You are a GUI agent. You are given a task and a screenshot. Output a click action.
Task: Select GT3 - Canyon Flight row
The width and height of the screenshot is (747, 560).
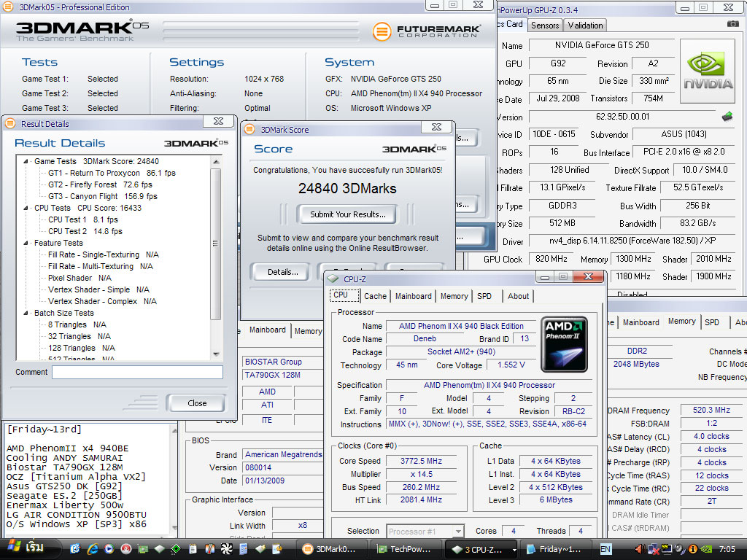102,196
